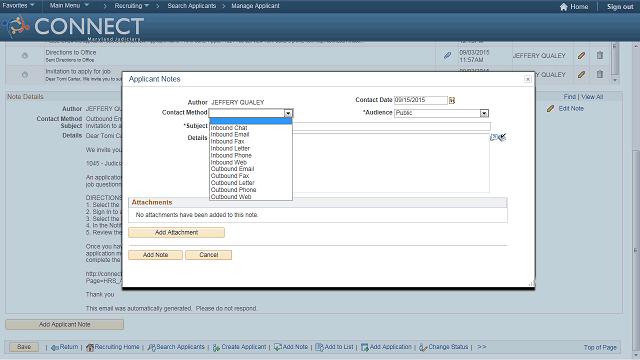The image size is (640, 360).
Task: Choose Outbound Phone contact method
Action: pyautogui.click(x=251, y=189)
